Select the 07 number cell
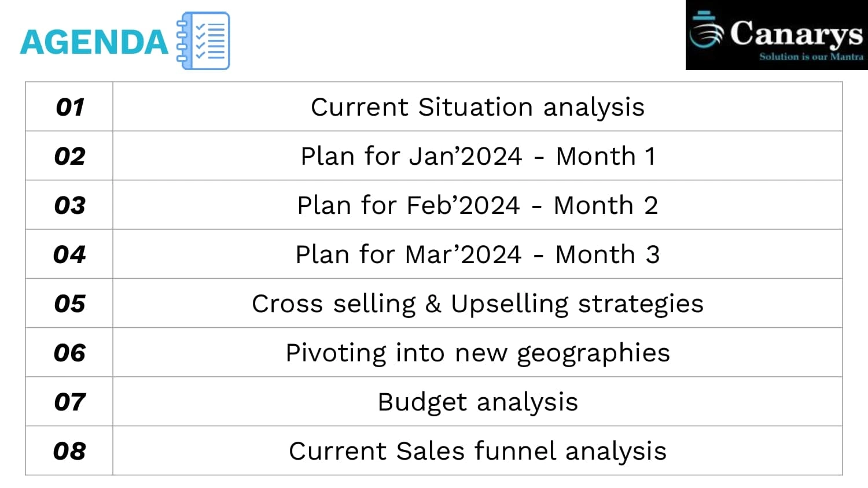 [x=69, y=402]
